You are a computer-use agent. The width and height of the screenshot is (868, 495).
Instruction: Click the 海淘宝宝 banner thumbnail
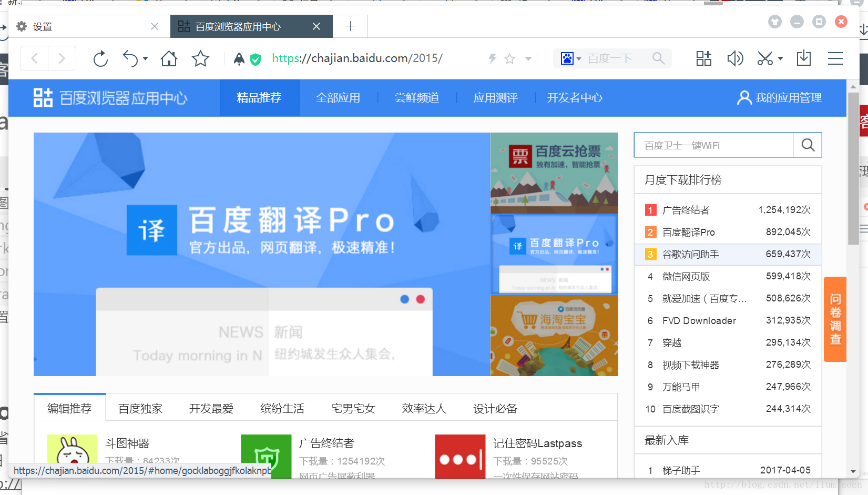pos(554,336)
